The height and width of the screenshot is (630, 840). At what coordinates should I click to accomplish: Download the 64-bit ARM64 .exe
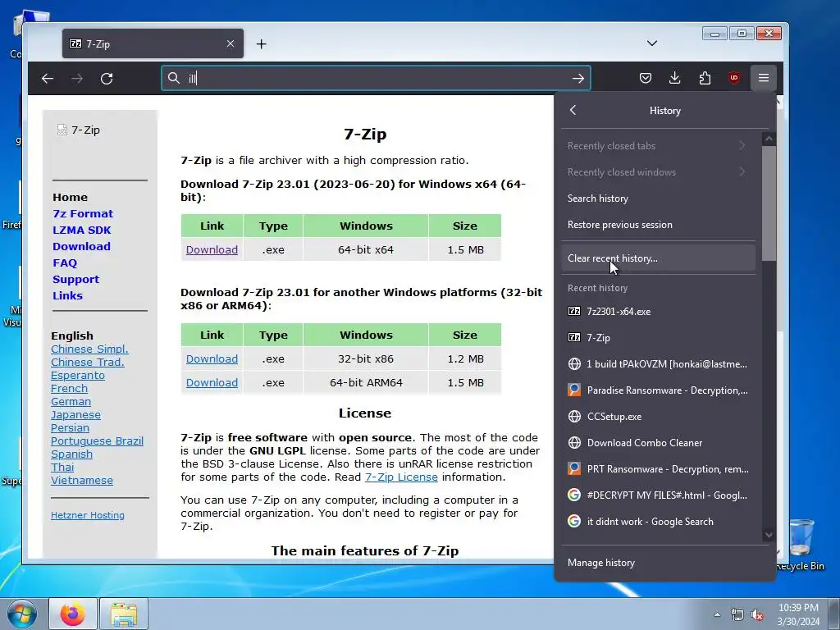(212, 382)
